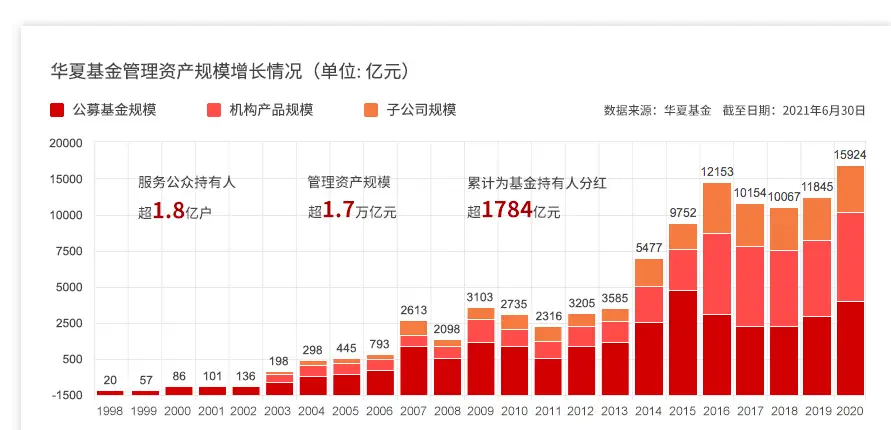
Task: Click the value label 20 above 1998
Action: click(110, 379)
